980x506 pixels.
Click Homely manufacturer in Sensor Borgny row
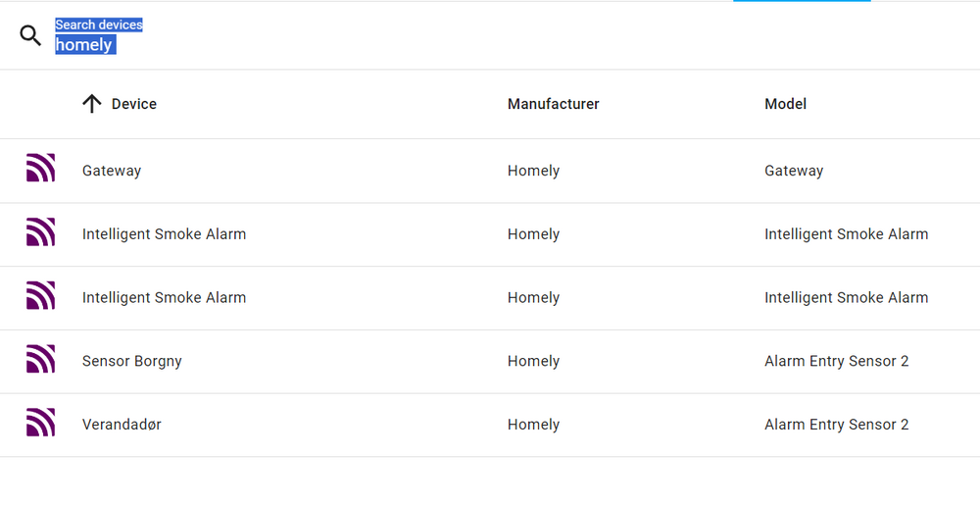click(x=533, y=361)
